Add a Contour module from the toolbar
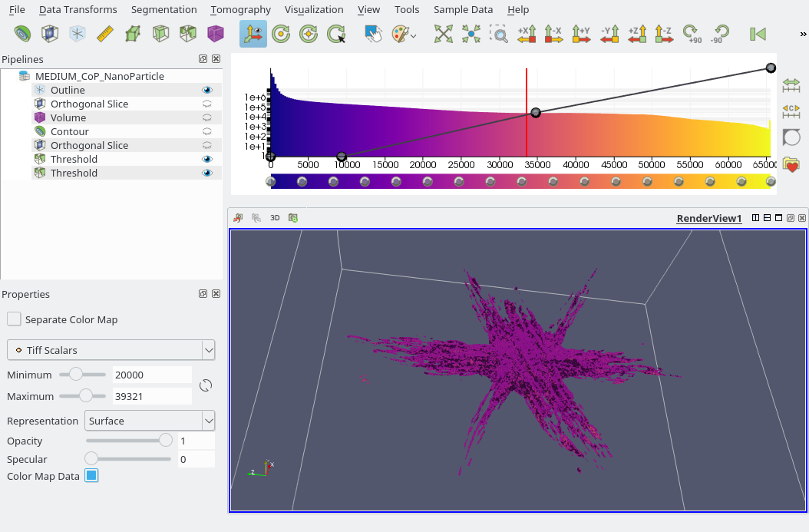This screenshot has height=532, width=809. pos(22,34)
